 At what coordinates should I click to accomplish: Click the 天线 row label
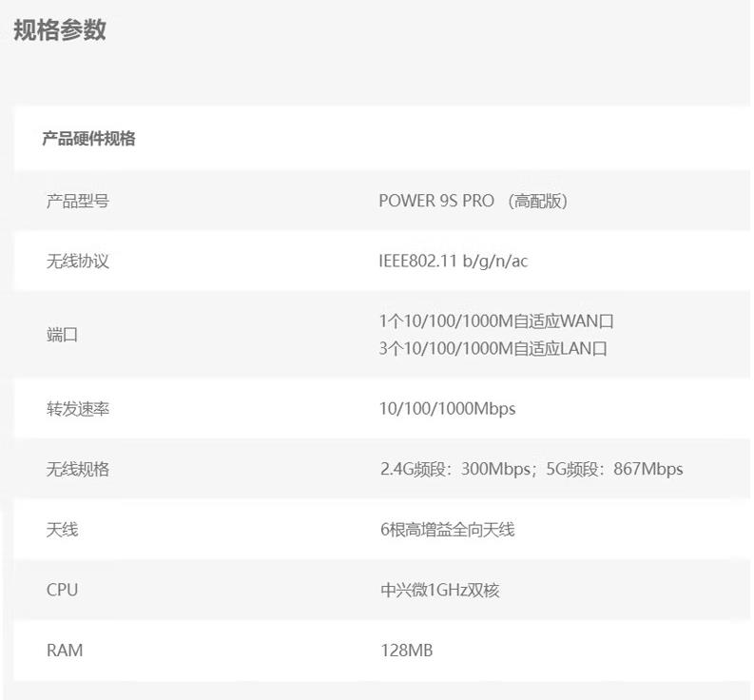[x=62, y=530]
